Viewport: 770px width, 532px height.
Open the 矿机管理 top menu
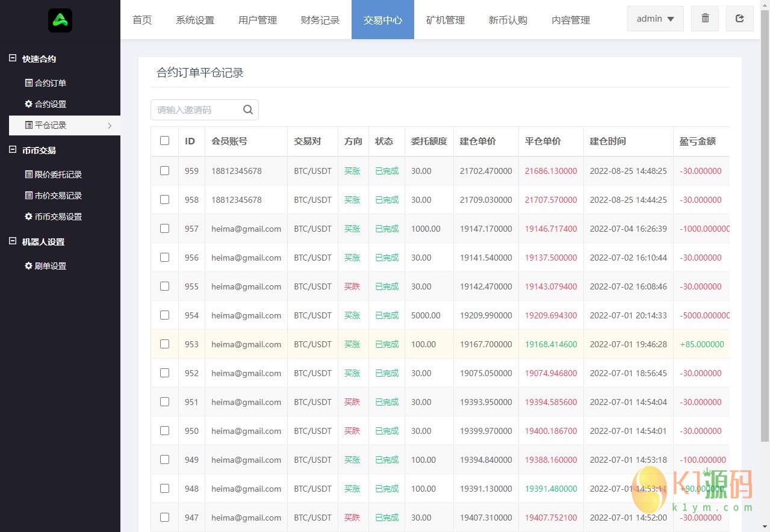pos(446,20)
